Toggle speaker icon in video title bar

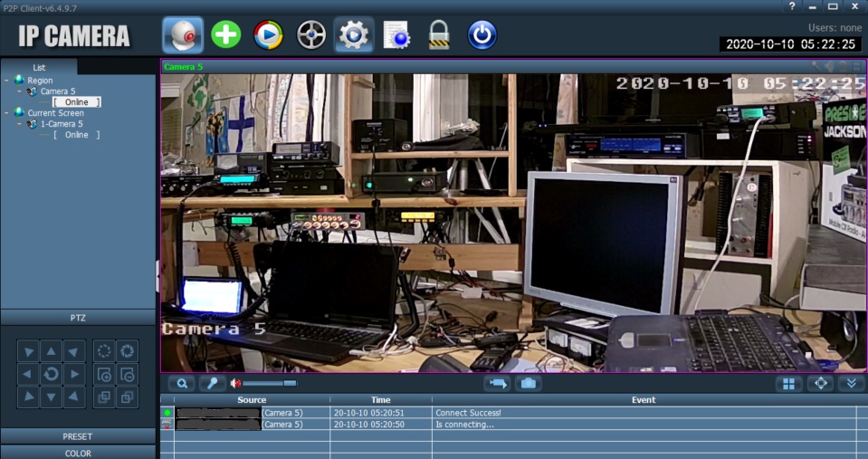click(830, 66)
